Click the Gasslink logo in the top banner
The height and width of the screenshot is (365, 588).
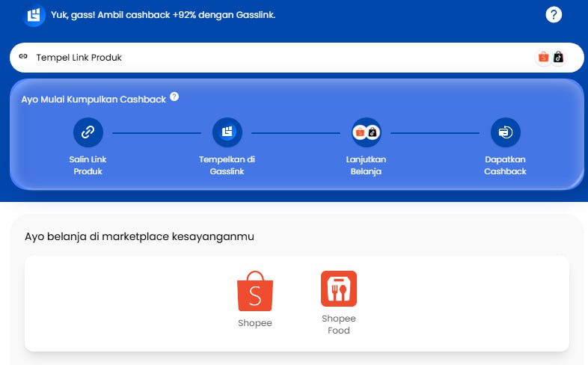[34, 15]
